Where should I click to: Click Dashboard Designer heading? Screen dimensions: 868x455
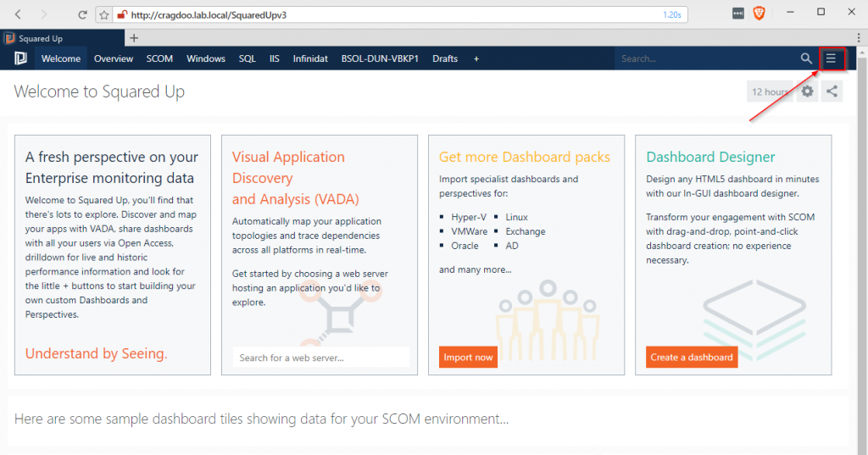coord(710,157)
